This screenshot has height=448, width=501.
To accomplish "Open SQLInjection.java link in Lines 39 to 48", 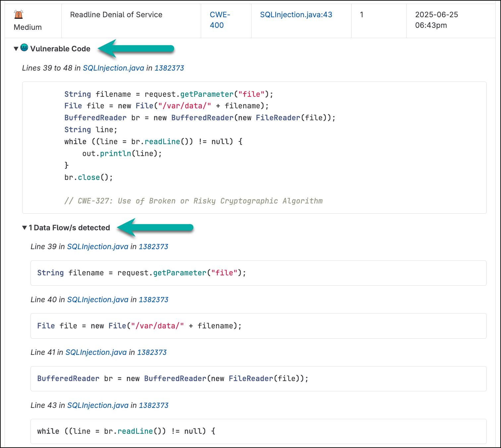I will 113,68.
